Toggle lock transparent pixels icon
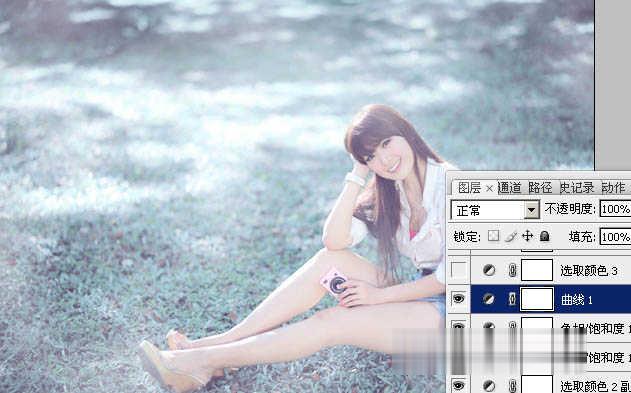Screen dimensions: 631x393 (493, 236)
